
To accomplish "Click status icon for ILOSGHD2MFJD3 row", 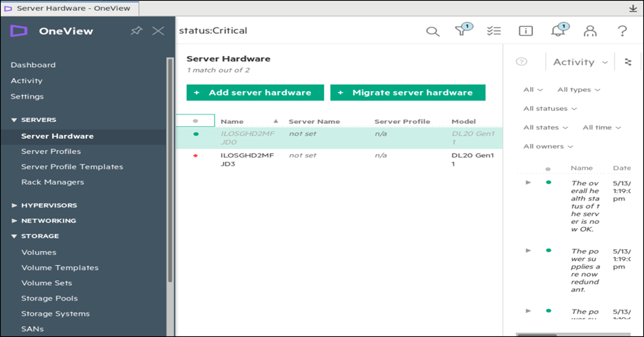I will [195, 155].
